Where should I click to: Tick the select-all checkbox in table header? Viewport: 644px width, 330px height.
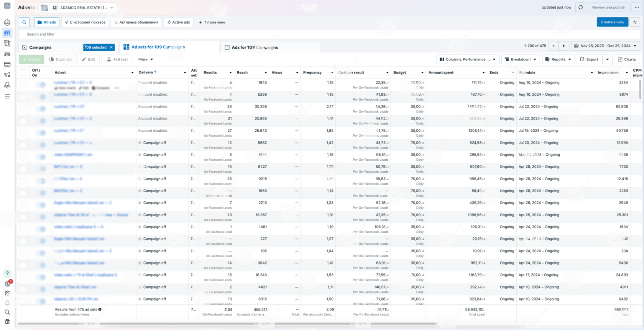23,72
